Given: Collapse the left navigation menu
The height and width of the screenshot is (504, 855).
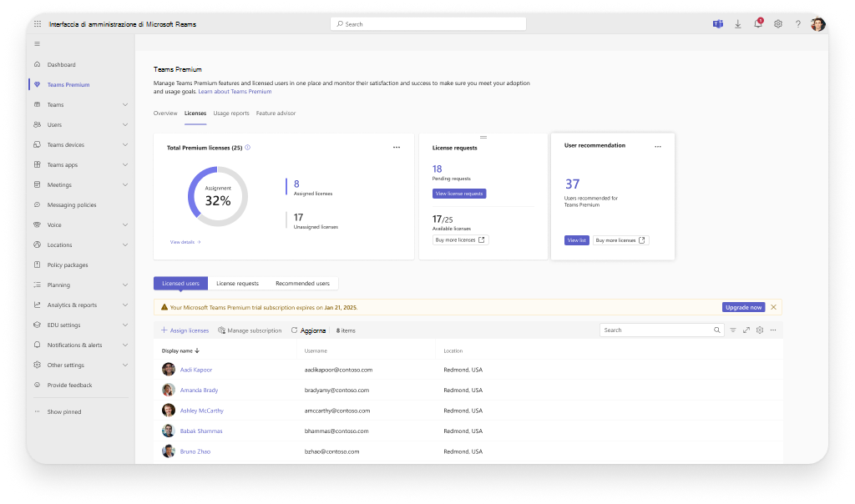Looking at the screenshot, I should [37, 44].
